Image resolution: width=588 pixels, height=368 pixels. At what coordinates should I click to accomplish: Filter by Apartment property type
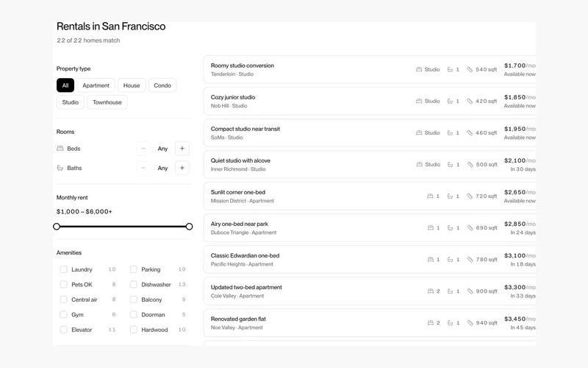click(96, 85)
